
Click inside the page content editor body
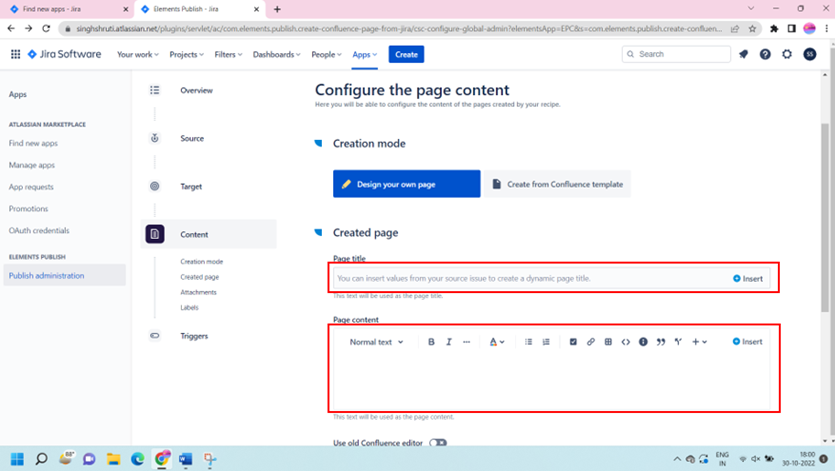(551, 381)
